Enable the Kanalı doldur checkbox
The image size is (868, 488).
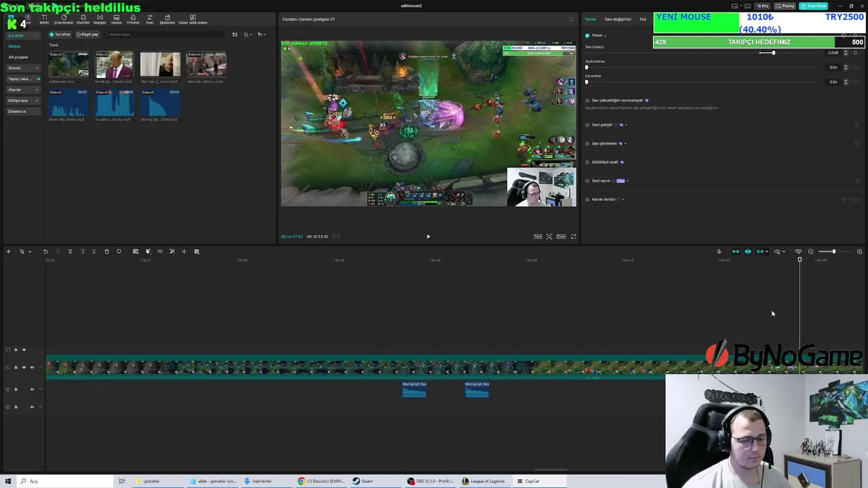pyautogui.click(x=587, y=199)
